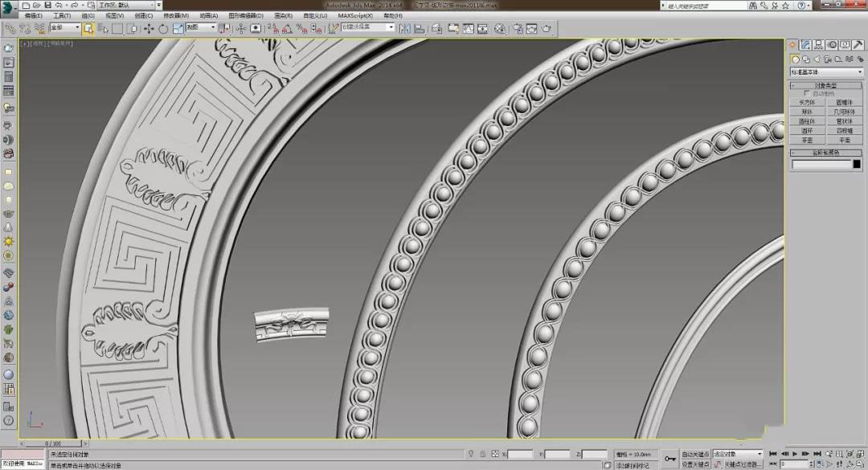Click the Save file icon in quick access bar
The image size is (868, 470).
click(x=47, y=5)
